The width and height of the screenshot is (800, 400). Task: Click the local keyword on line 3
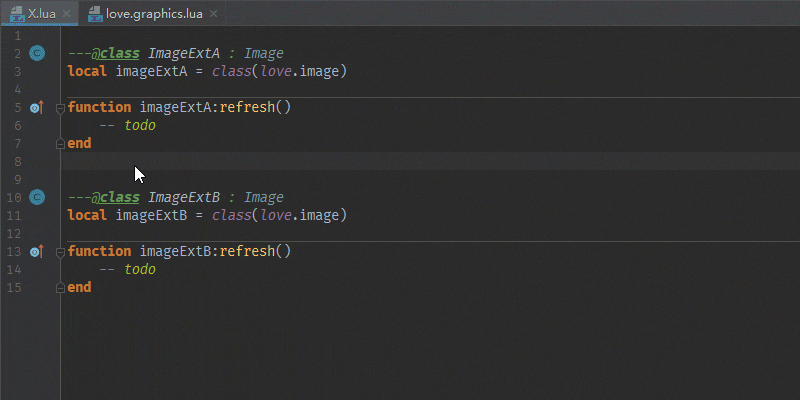(87, 71)
